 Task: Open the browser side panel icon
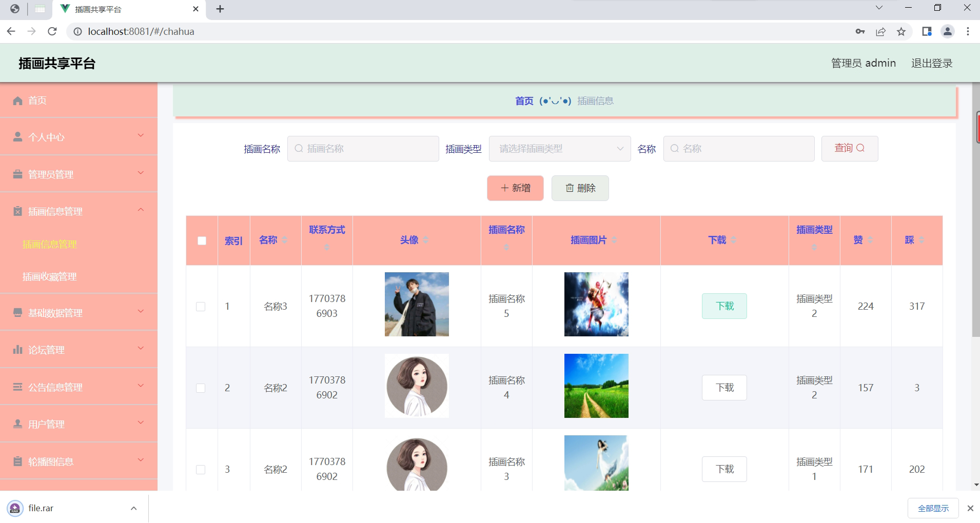(x=927, y=32)
